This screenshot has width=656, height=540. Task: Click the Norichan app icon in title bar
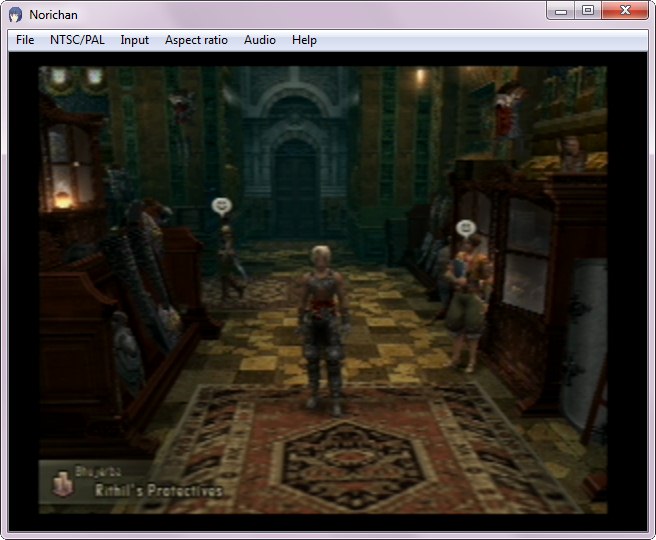pos(15,14)
